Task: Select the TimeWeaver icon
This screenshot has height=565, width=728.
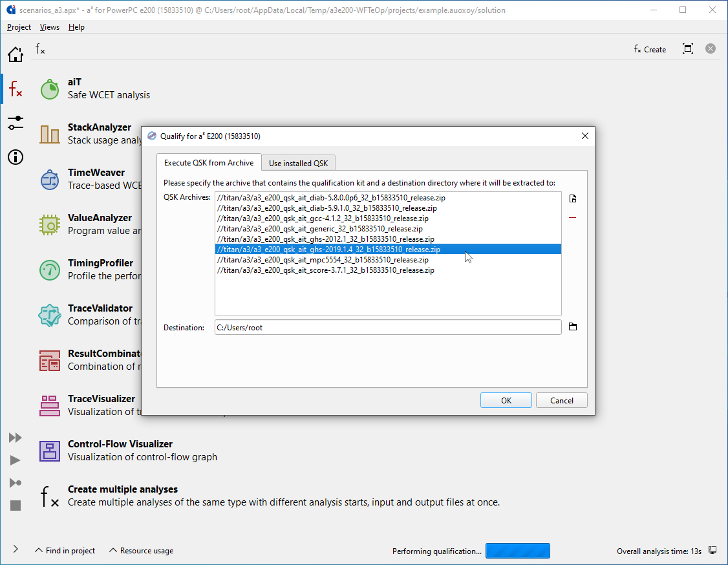Action: click(50, 179)
